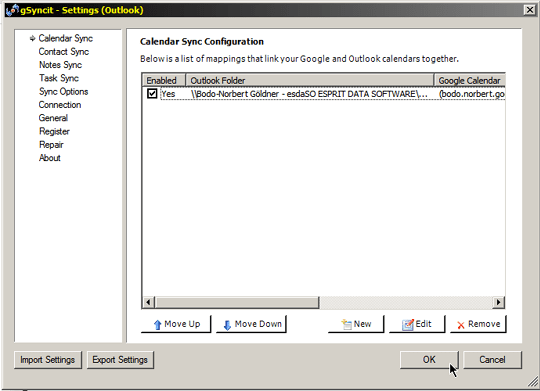Viewport: 540px width, 391px height.
Task: Click the new-item icon on New button
Action: (346, 324)
